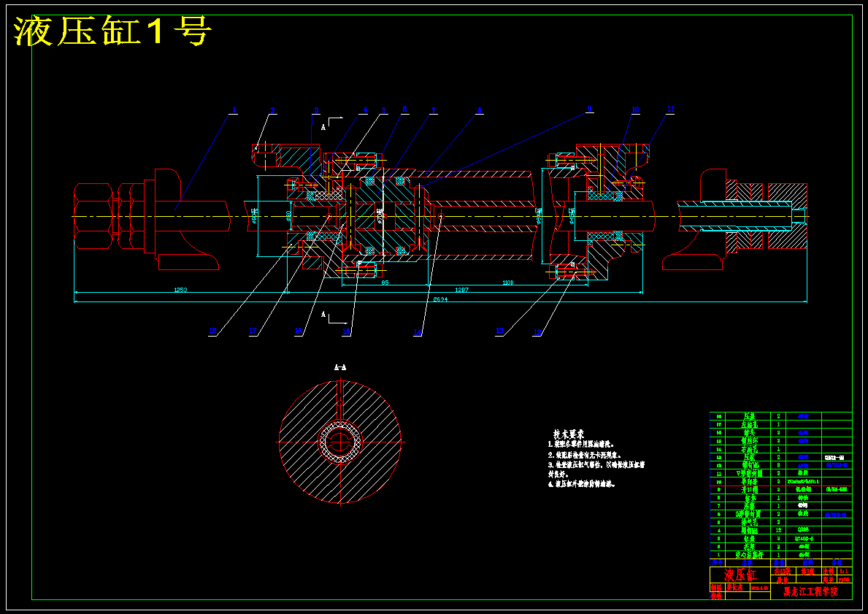Click part balloon number 3
Image resolution: width=868 pixels, height=614 pixels.
[316, 110]
